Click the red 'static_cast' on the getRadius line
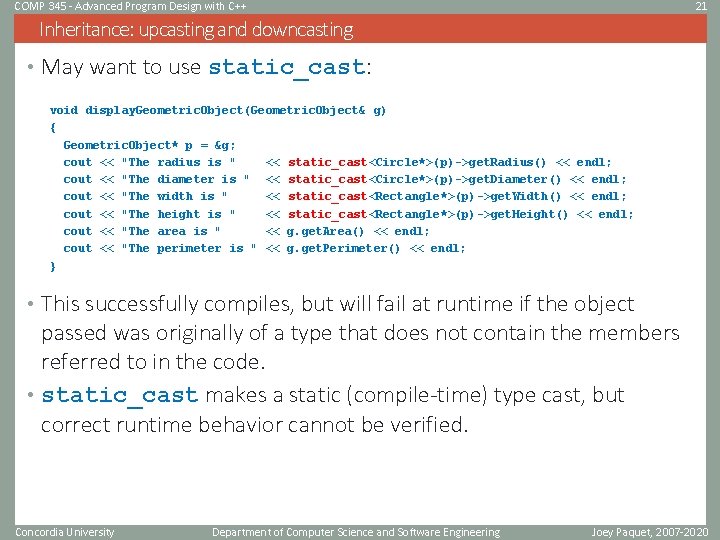 (327, 163)
